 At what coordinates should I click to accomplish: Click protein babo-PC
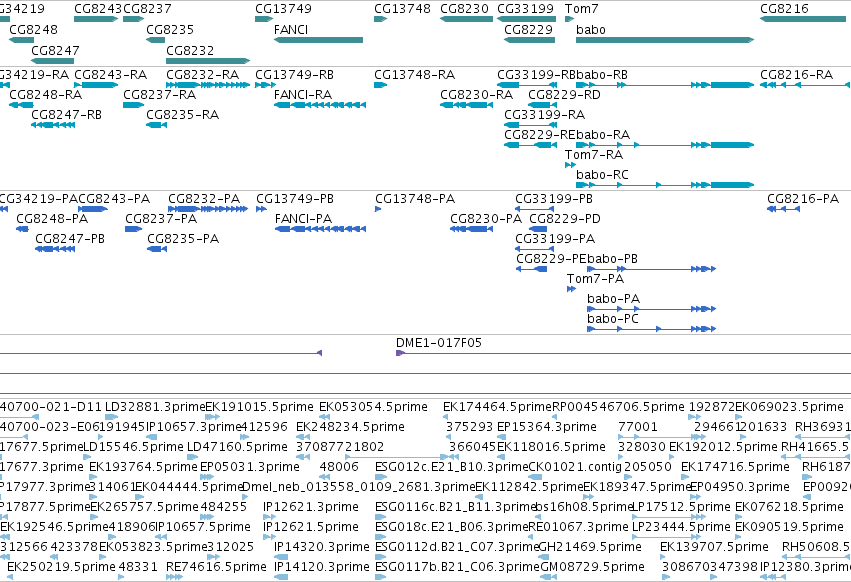pyautogui.click(x=613, y=319)
